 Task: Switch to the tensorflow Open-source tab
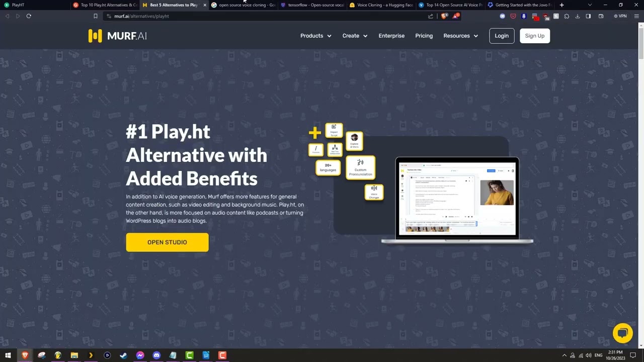(x=312, y=5)
